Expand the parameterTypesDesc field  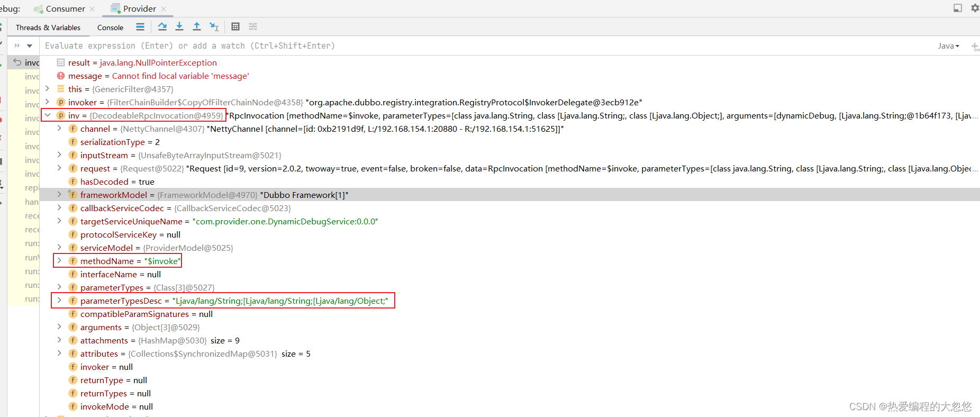coord(59,300)
